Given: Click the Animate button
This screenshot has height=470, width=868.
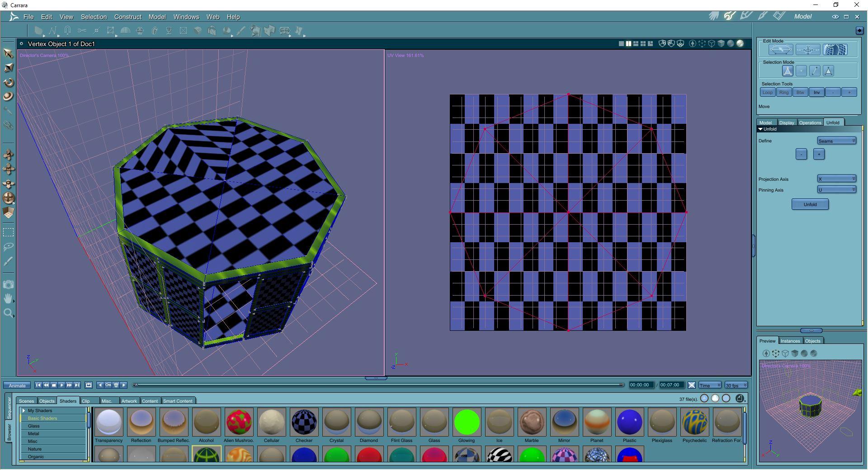Looking at the screenshot, I should [x=17, y=385].
